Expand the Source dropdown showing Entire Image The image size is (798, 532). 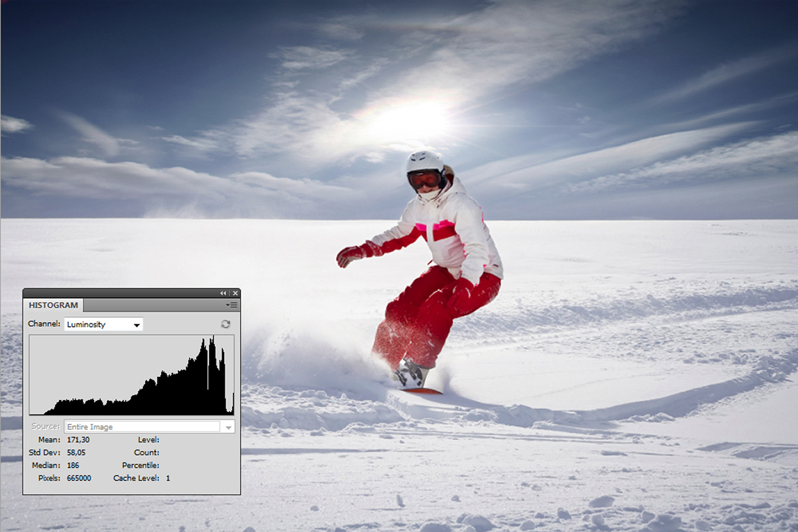click(x=228, y=427)
